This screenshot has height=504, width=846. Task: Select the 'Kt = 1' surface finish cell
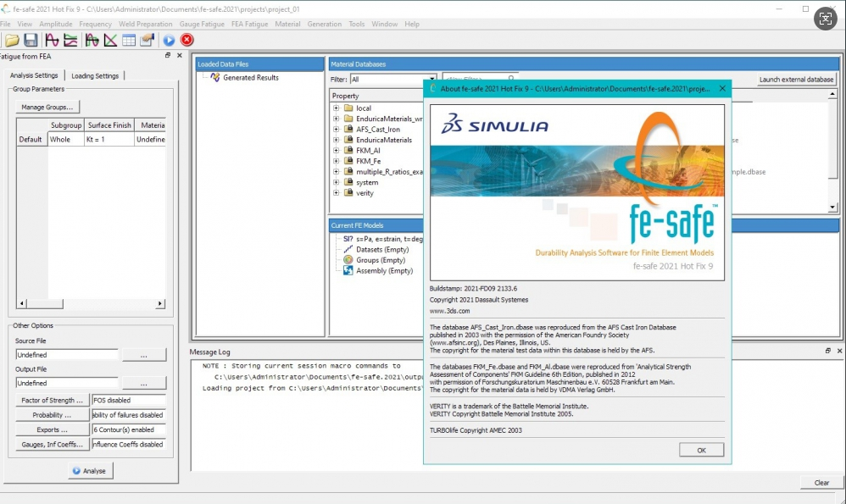[x=109, y=139]
